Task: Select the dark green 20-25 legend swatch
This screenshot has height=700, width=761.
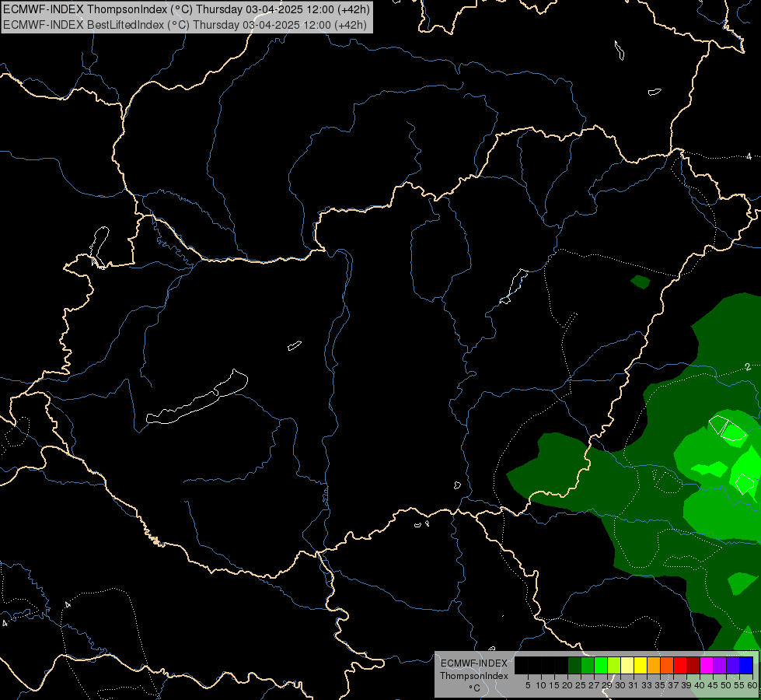Action: (x=574, y=665)
